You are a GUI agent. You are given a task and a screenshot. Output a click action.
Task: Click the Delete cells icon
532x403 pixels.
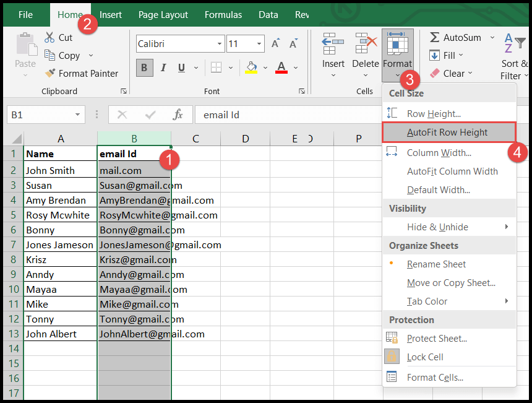click(x=366, y=44)
